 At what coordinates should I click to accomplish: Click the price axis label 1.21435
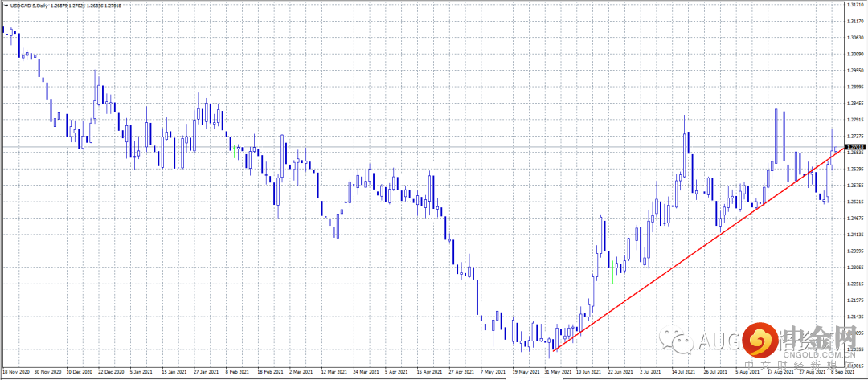(x=856, y=317)
